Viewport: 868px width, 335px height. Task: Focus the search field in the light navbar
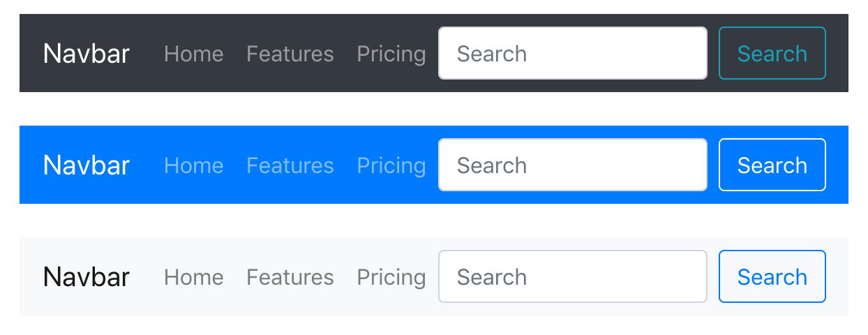(572, 276)
